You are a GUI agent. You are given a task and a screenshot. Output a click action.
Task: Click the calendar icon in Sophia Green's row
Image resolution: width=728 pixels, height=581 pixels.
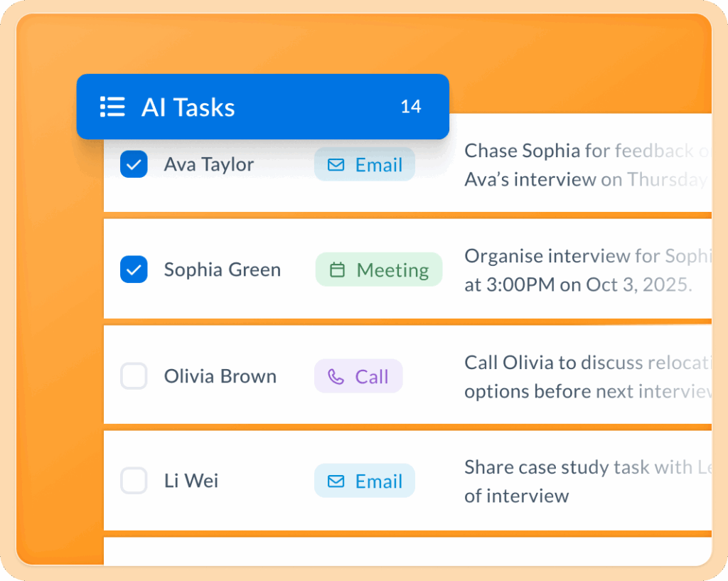pos(338,270)
